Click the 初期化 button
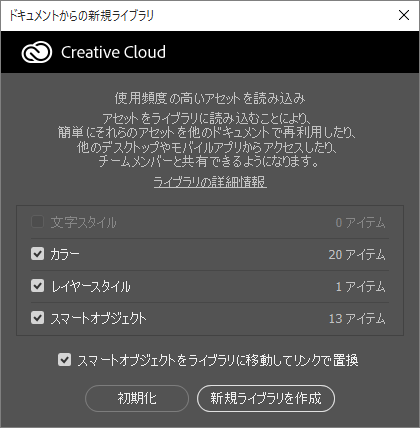This screenshot has height=428, width=420. click(137, 398)
